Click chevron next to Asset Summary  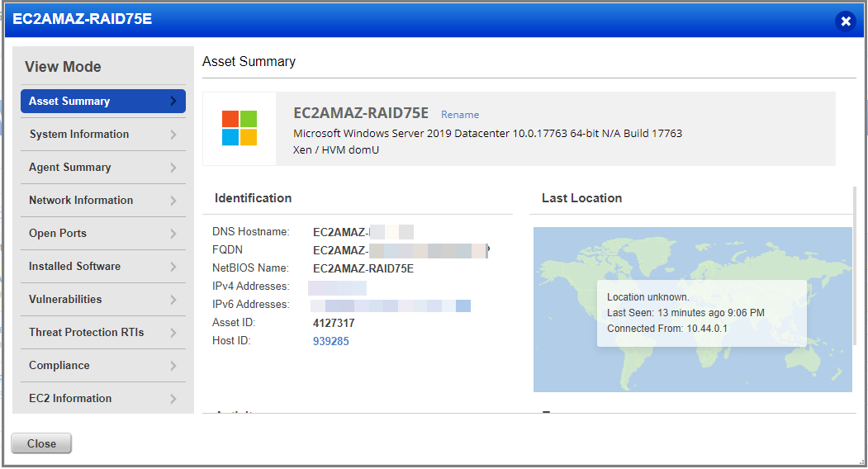(x=173, y=102)
